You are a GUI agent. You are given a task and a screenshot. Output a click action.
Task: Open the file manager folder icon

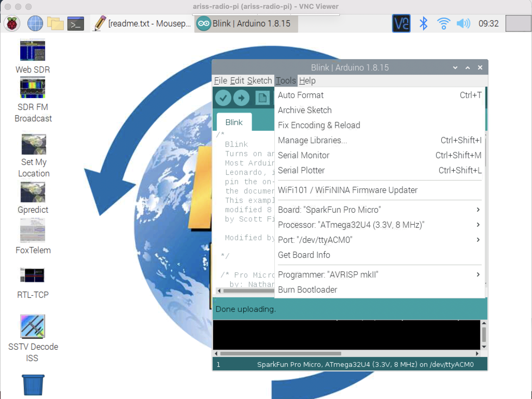(x=55, y=24)
